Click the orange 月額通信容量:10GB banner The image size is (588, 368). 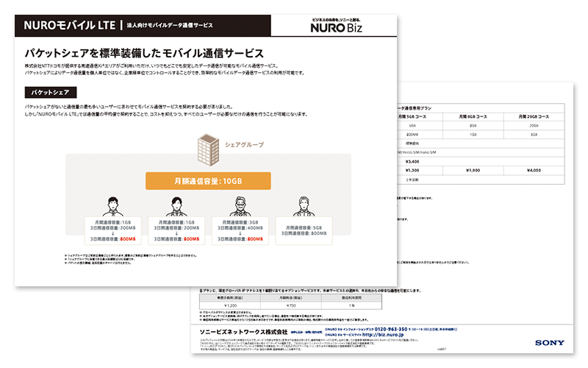208,181
